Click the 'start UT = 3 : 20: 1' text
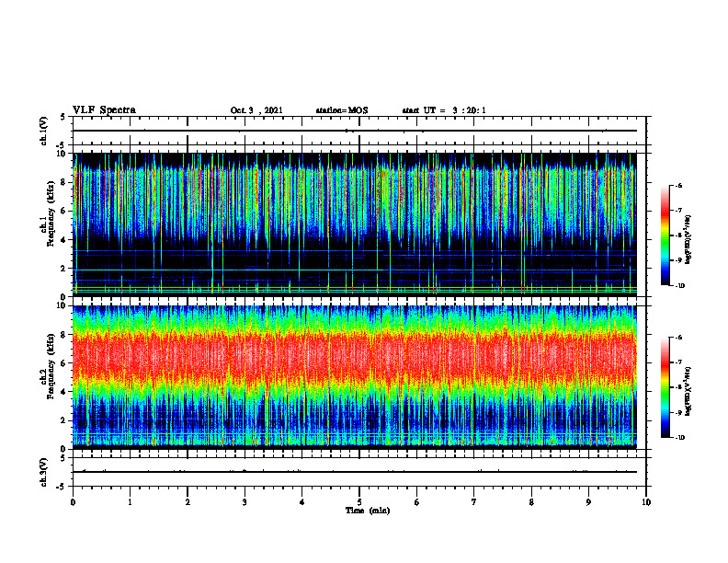The width and height of the screenshot is (728, 563). pos(444,110)
